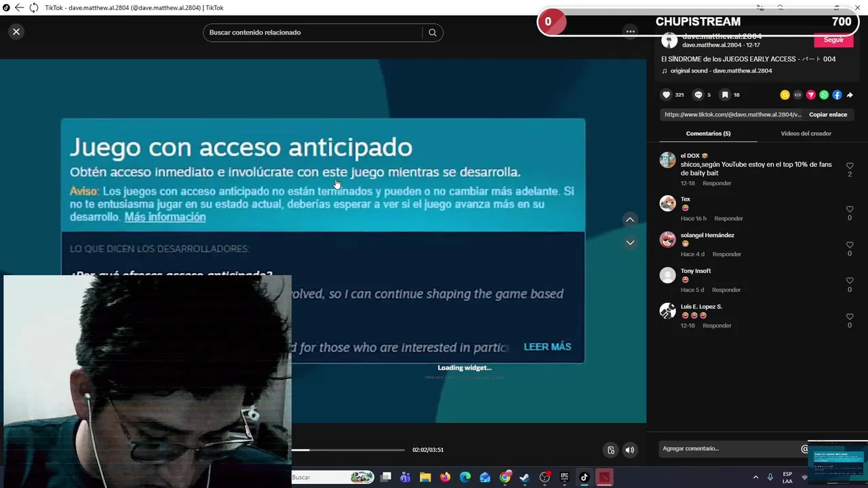Launch Google Chrome from the taskbar
Screen dimensions: 868x488
505,477
